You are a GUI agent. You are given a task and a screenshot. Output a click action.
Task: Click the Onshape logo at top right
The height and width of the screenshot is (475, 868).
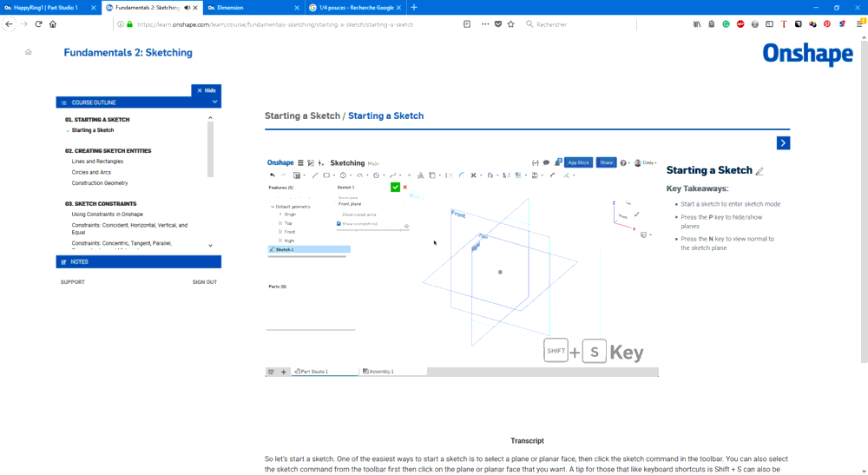point(807,54)
